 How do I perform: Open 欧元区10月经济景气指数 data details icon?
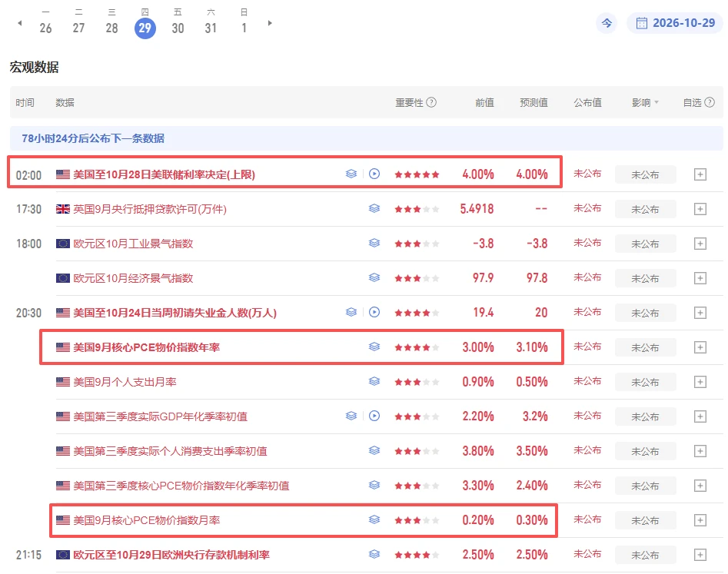[x=374, y=278]
